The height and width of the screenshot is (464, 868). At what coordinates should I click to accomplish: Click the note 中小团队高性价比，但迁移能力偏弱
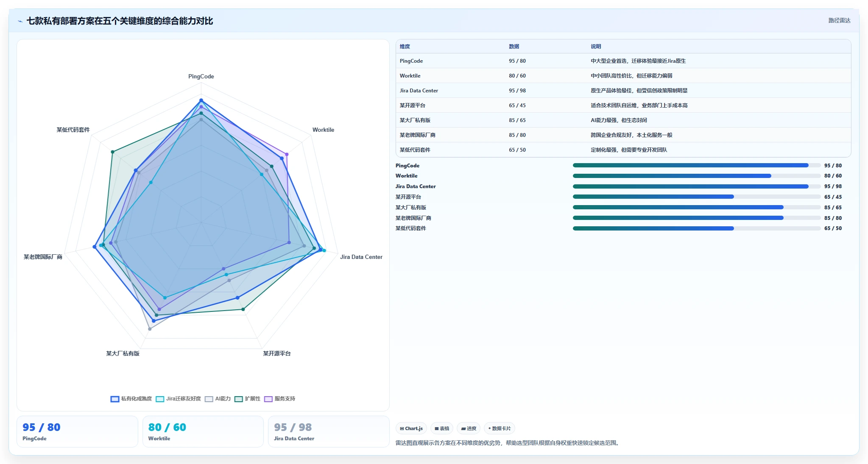tap(631, 76)
